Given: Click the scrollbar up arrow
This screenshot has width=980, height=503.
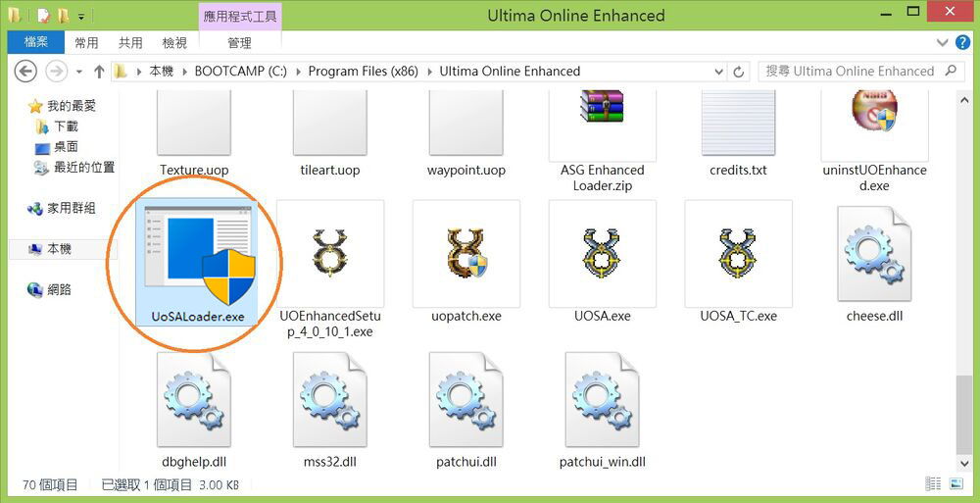Looking at the screenshot, I should pos(962,98).
